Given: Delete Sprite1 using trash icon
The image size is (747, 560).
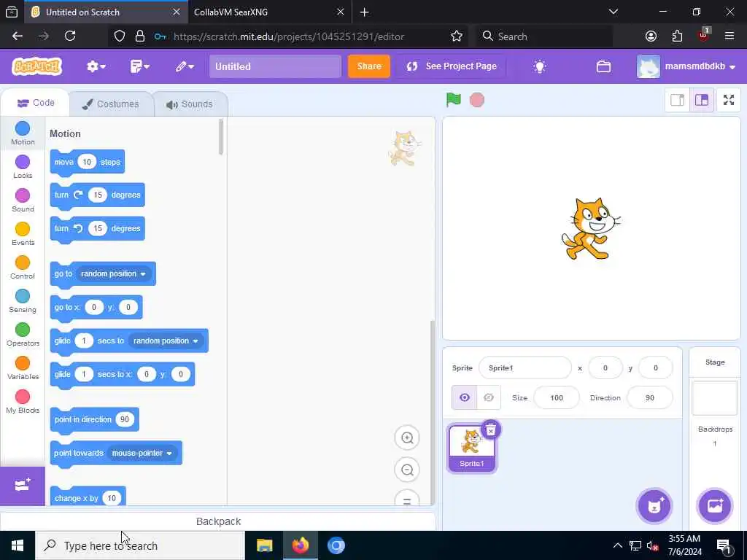Looking at the screenshot, I should tap(491, 429).
